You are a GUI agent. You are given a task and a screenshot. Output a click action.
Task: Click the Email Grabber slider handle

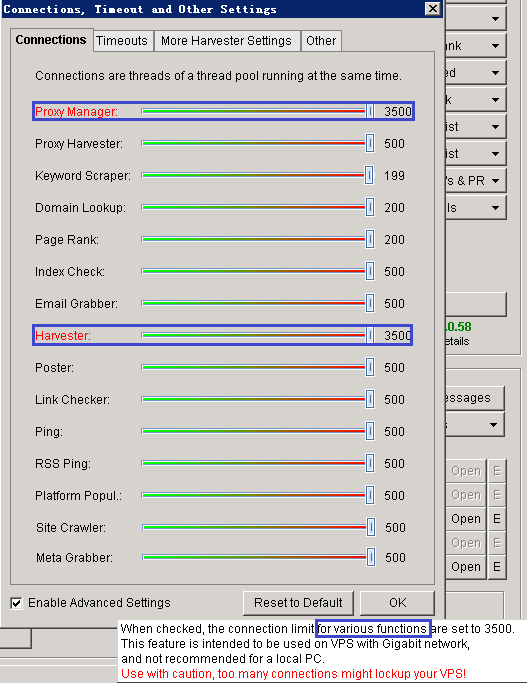tap(370, 304)
